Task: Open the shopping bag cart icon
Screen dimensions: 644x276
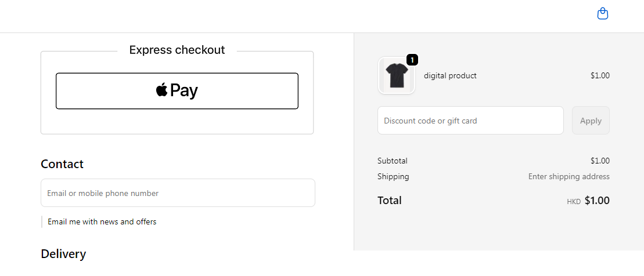Action: [x=602, y=13]
